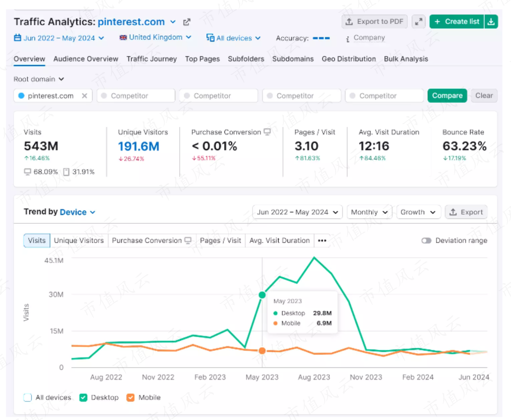Select Avg. Visit Duration chart tab
Screen dimensions: 511x420
click(x=279, y=241)
